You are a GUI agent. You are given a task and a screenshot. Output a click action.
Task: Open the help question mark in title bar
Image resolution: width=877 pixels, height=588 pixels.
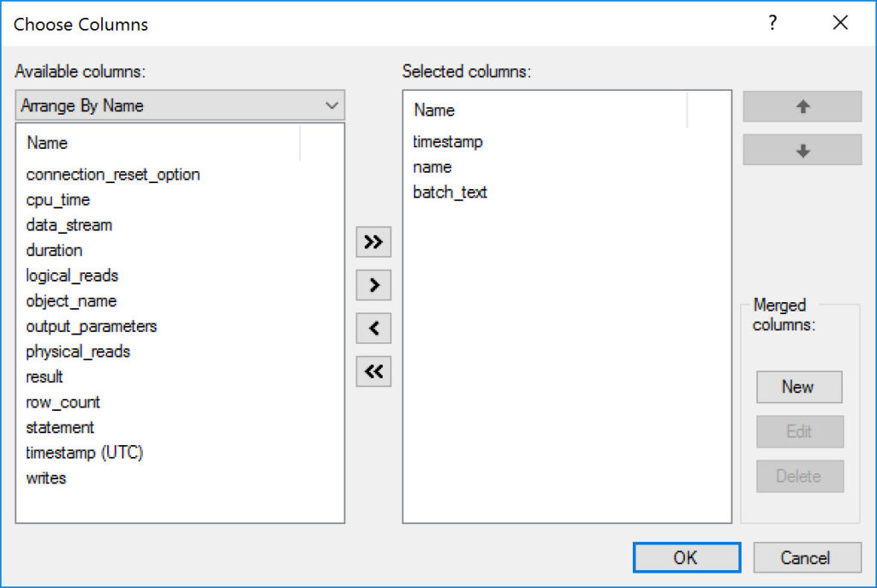(x=773, y=23)
